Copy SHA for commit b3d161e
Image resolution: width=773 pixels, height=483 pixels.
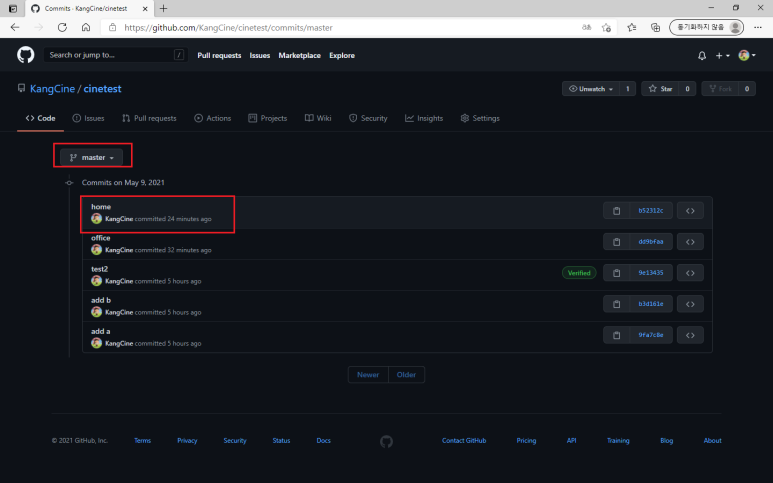pyautogui.click(x=616, y=304)
